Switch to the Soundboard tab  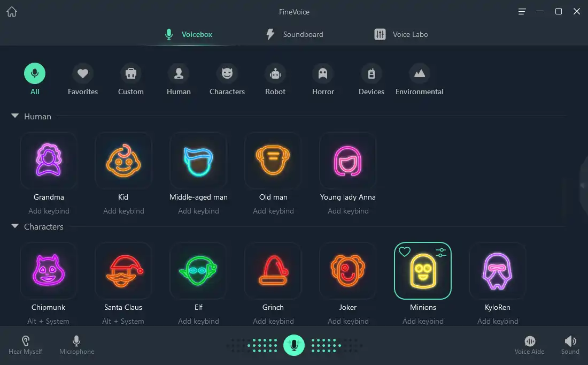295,34
